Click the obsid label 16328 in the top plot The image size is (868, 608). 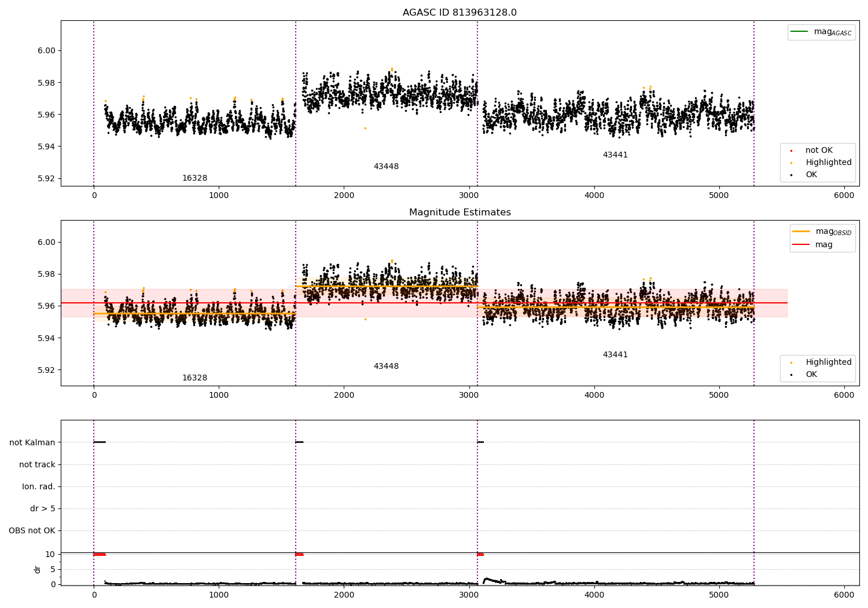click(x=194, y=178)
